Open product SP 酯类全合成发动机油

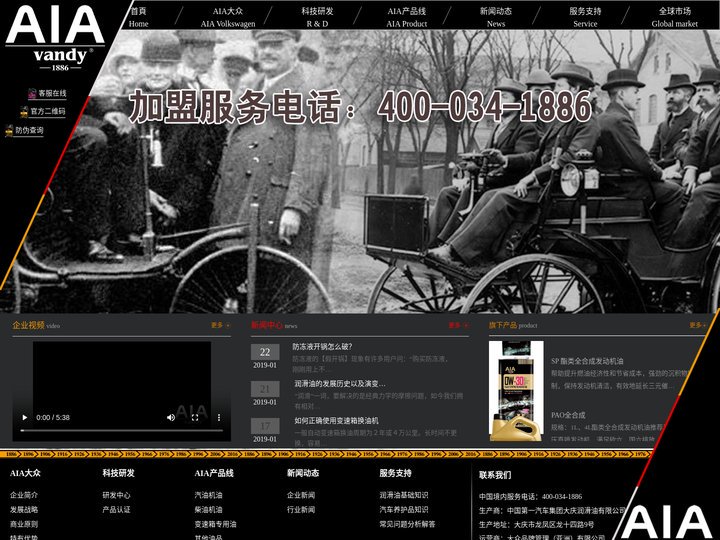pos(587,361)
